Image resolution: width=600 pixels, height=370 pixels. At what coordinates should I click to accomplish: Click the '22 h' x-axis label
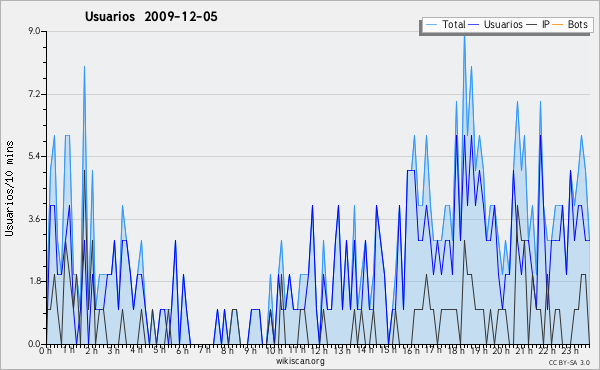(546, 350)
